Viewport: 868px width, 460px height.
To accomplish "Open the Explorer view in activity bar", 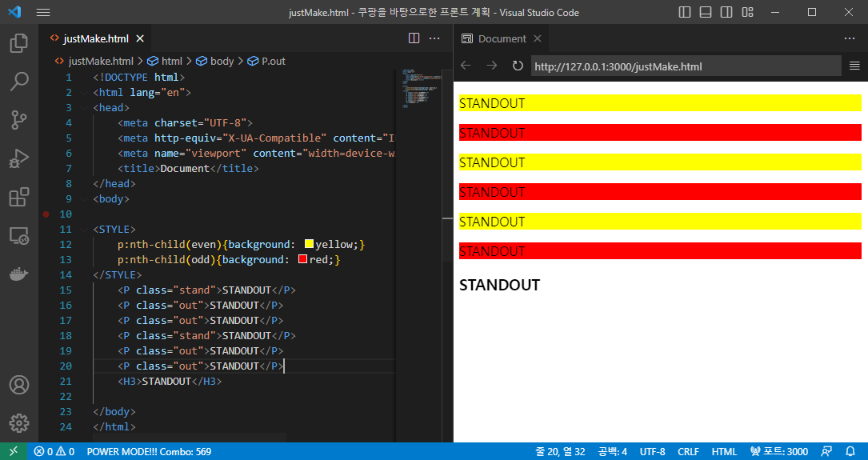I will tap(19, 43).
